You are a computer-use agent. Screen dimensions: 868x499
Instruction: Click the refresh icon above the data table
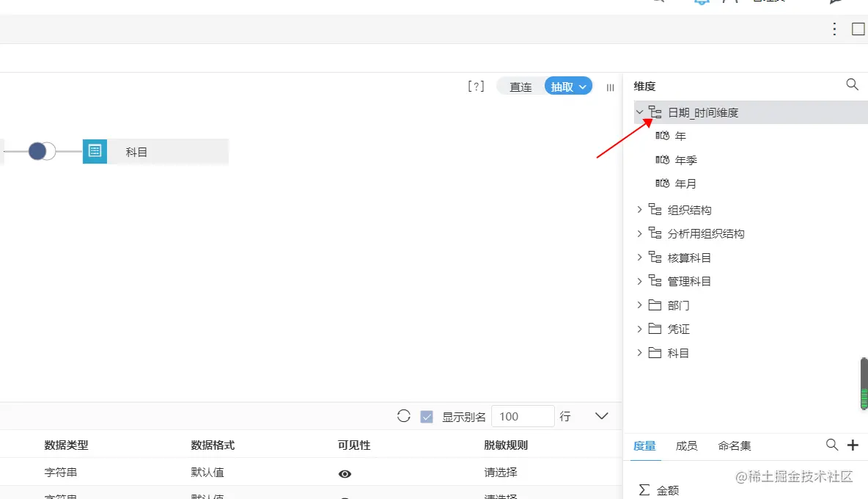(403, 415)
